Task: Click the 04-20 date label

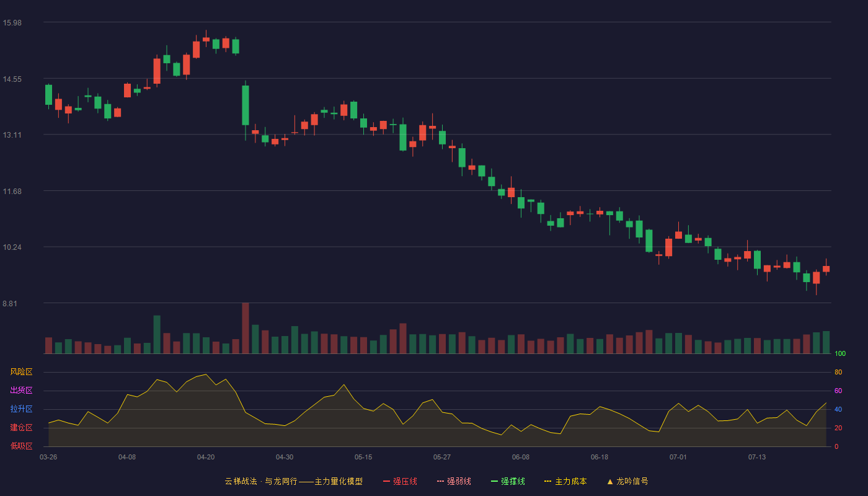Action: pos(206,457)
